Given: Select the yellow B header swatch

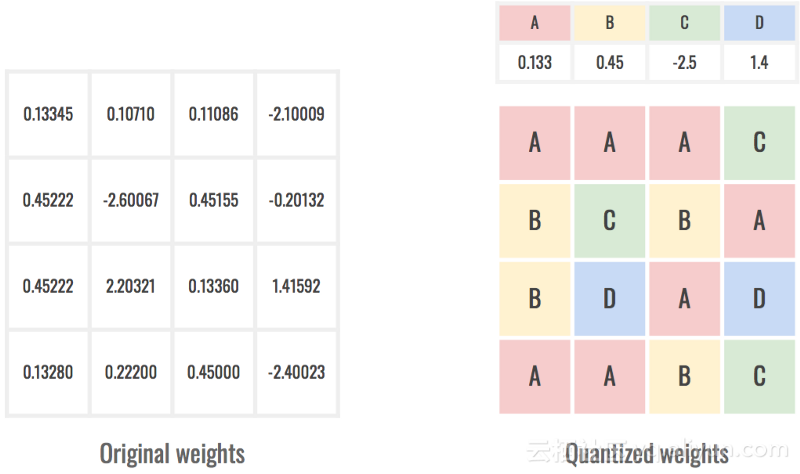Looking at the screenshot, I should coord(610,23).
